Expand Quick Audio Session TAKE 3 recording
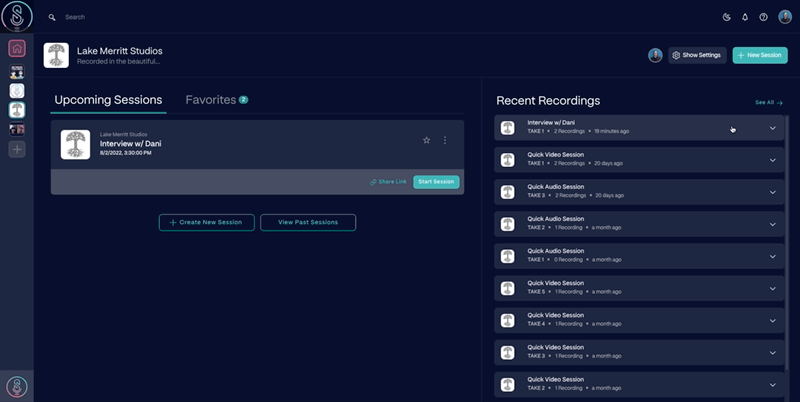Viewport: 800px width, 402px height. point(772,192)
